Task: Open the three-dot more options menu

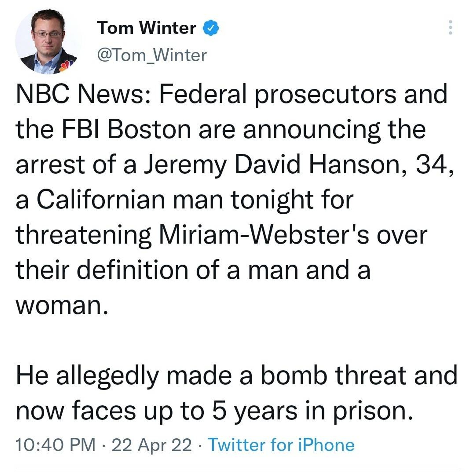Action: tap(450, 27)
